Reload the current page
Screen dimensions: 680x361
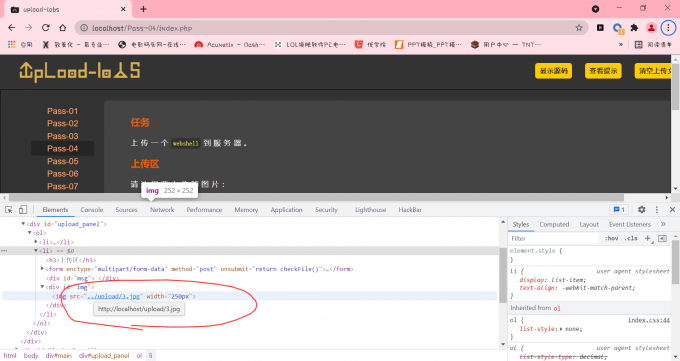(46, 28)
